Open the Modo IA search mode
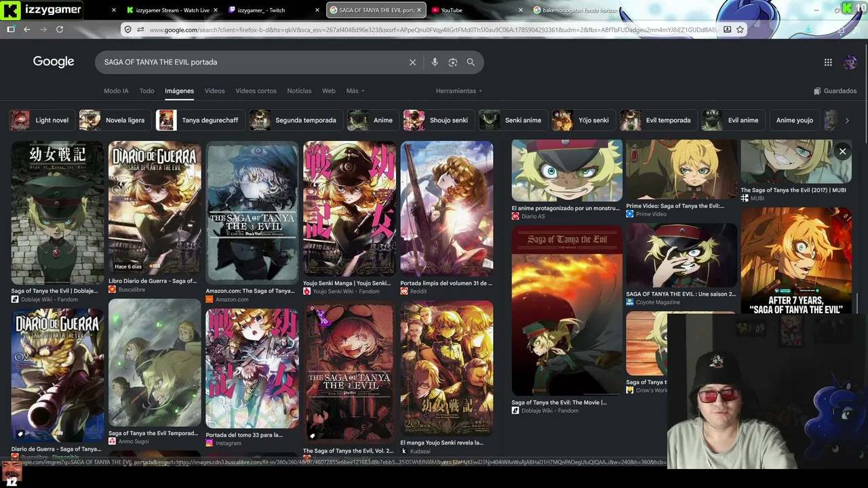The image size is (868, 488). (x=116, y=91)
